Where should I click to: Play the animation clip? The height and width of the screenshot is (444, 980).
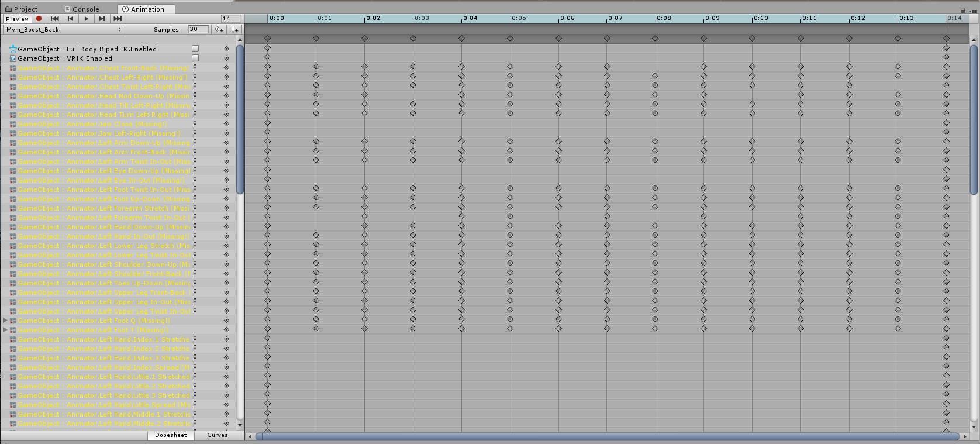pos(87,19)
